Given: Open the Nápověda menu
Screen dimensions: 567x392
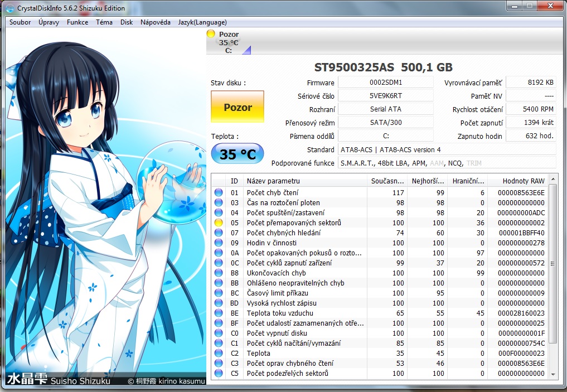Looking at the screenshot, I should pos(156,22).
